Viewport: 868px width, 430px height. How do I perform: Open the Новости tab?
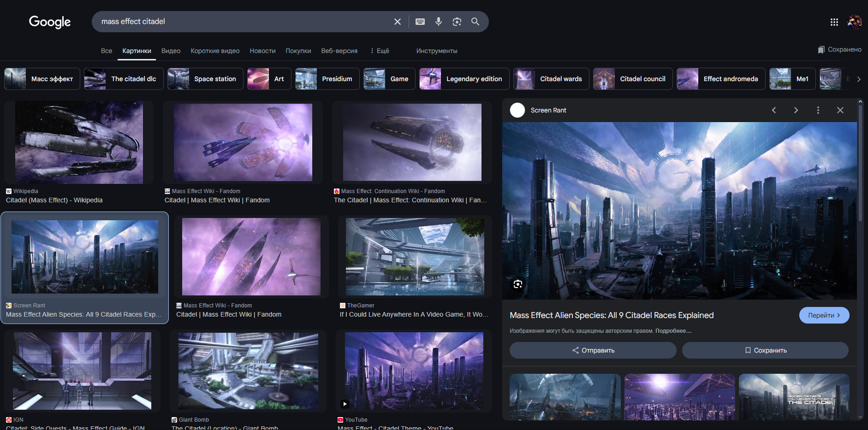click(x=262, y=51)
